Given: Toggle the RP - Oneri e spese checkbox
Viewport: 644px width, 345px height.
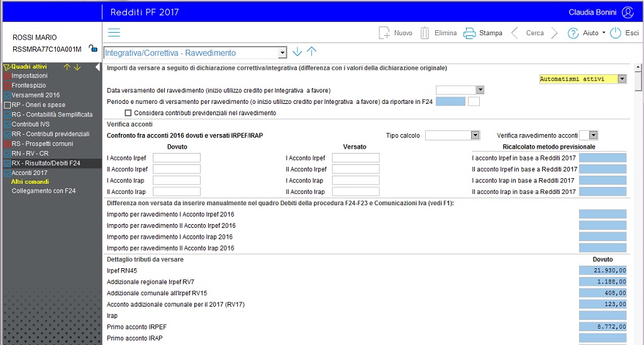Looking at the screenshot, I should (x=7, y=105).
